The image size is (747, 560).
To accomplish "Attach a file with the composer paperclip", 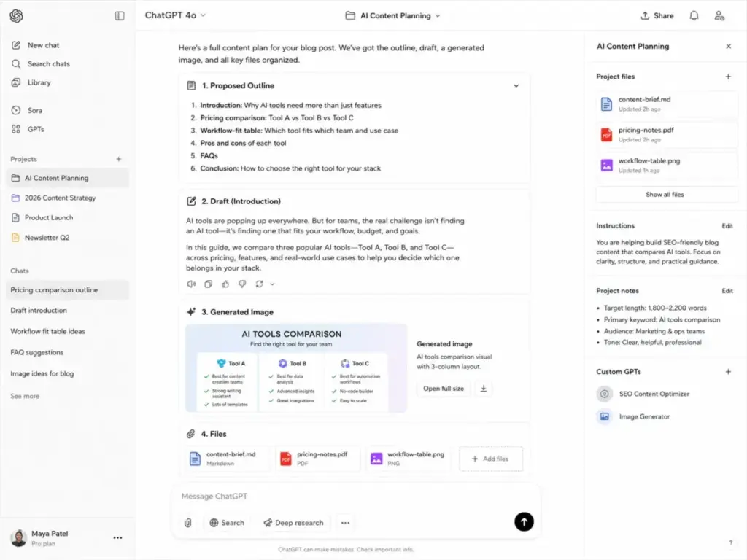I will pos(188,523).
